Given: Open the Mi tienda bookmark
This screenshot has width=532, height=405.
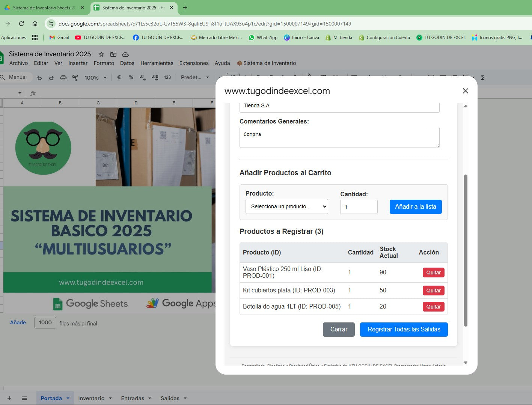Looking at the screenshot, I should pyautogui.click(x=339, y=38).
